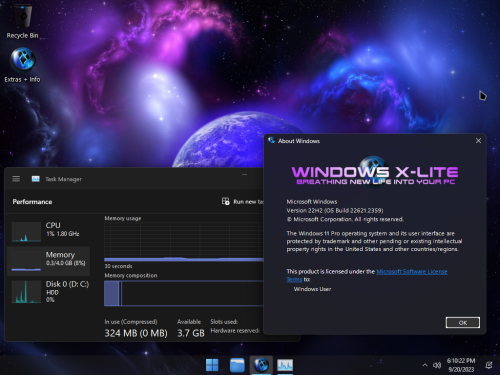Open the clock showing 6:10:22 PM
The height and width of the screenshot is (375, 500).
pyautogui.click(x=461, y=361)
